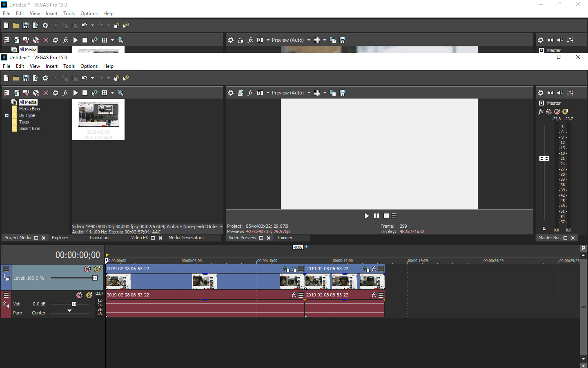Switch to Video FX tab
Screen dimensions: 588x368
click(x=140, y=238)
